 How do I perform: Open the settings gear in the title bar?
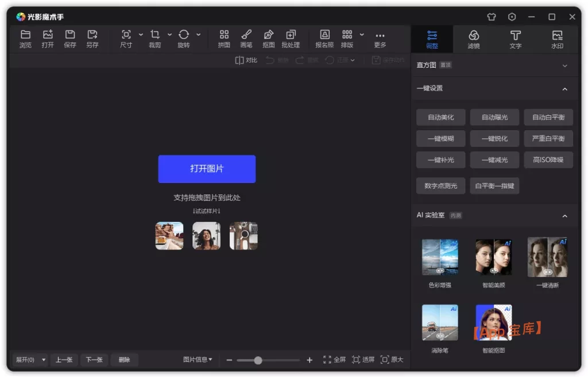tap(512, 17)
